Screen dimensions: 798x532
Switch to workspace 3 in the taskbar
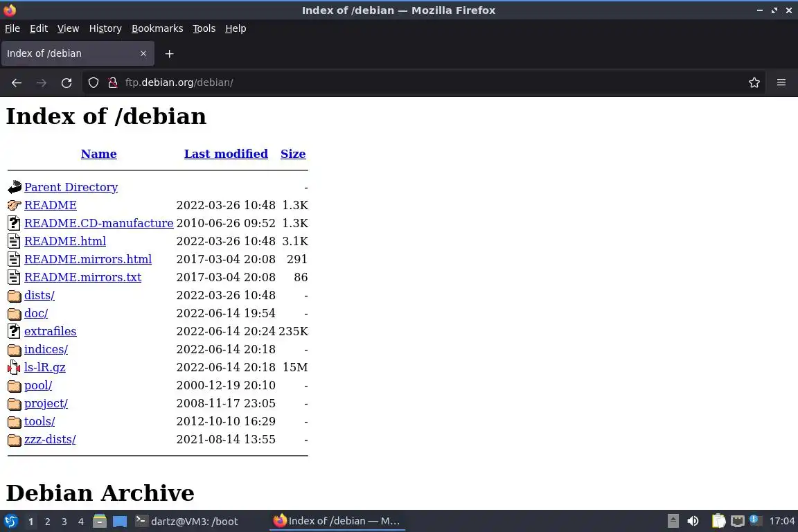[64, 522]
